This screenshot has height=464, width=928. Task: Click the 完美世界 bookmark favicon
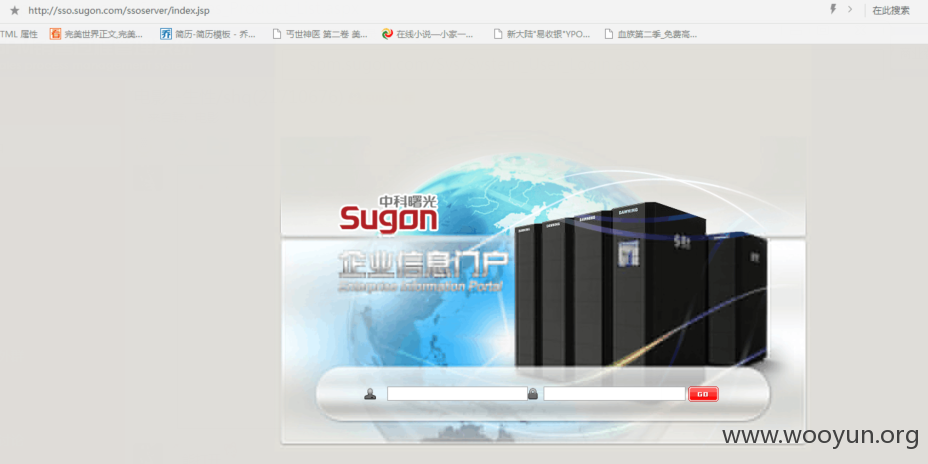[x=55, y=34]
